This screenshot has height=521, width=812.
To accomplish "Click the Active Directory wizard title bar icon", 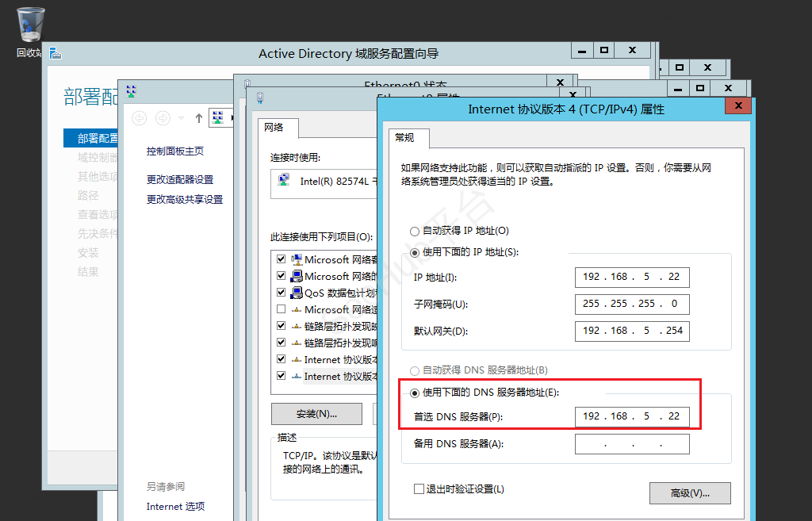I will pyautogui.click(x=56, y=53).
